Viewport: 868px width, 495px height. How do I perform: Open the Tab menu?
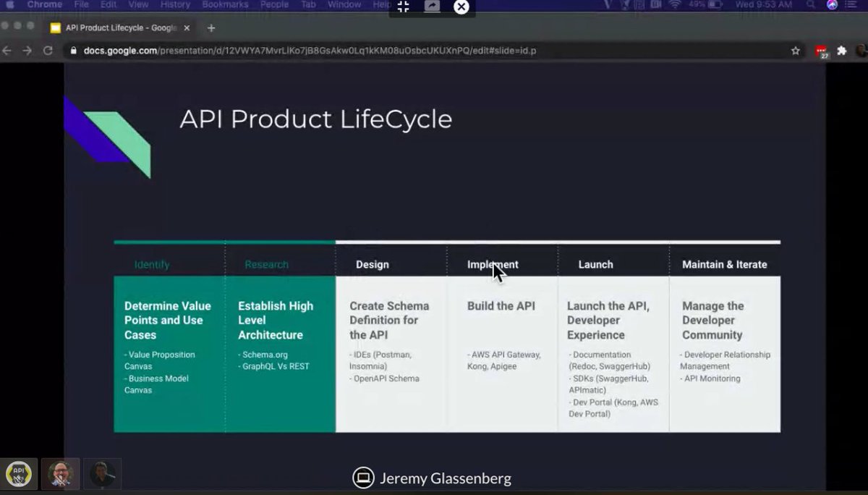click(x=308, y=4)
